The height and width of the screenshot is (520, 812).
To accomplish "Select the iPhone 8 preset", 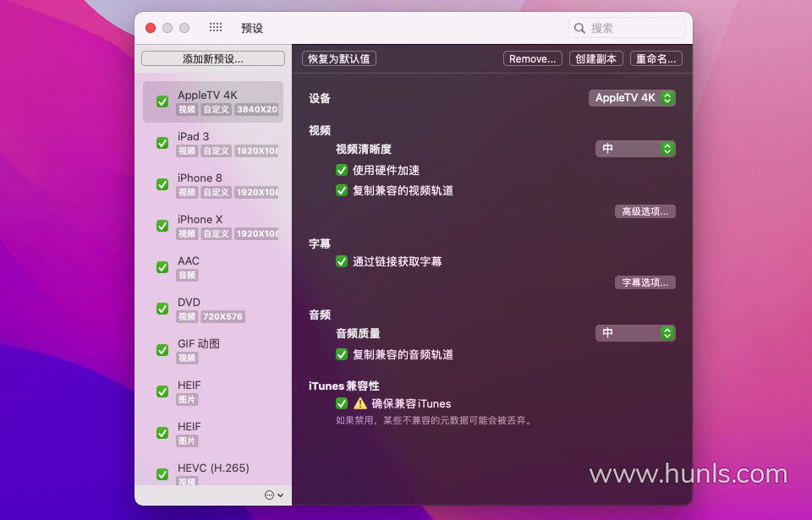I will tap(213, 184).
